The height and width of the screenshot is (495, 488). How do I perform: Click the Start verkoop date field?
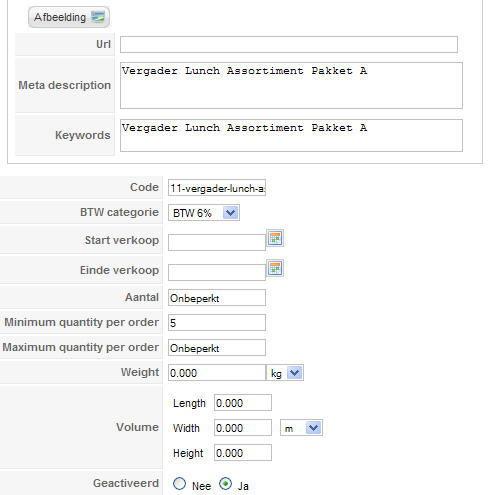pyautogui.click(x=217, y=242)
